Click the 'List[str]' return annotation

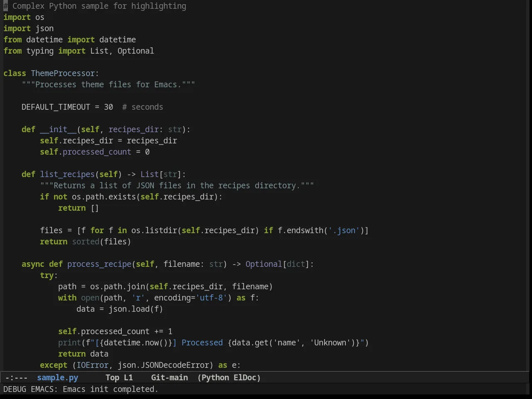161,174
